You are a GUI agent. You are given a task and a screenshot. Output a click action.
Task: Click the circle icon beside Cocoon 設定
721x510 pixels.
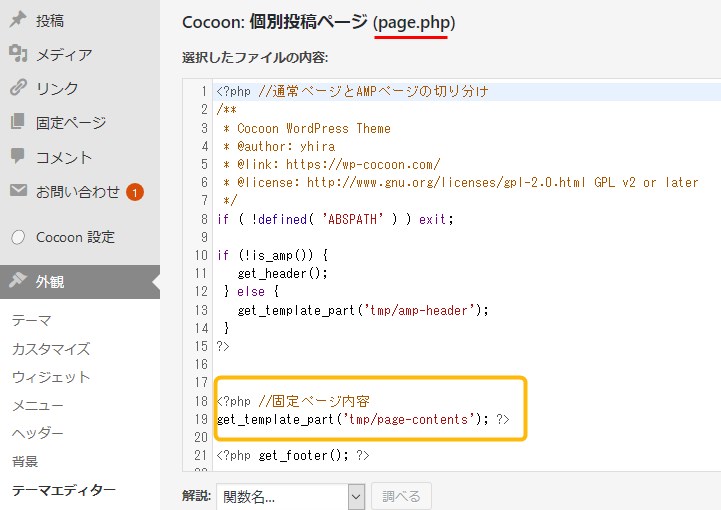tap(17, 237)
